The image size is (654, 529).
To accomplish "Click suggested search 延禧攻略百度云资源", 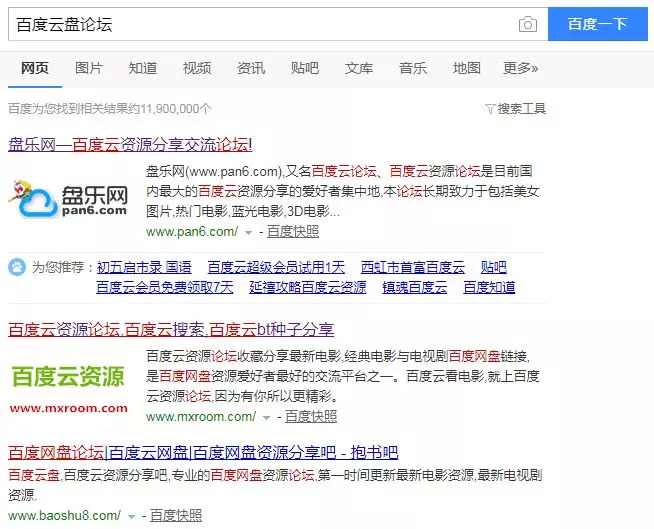I will coord(308,287).
